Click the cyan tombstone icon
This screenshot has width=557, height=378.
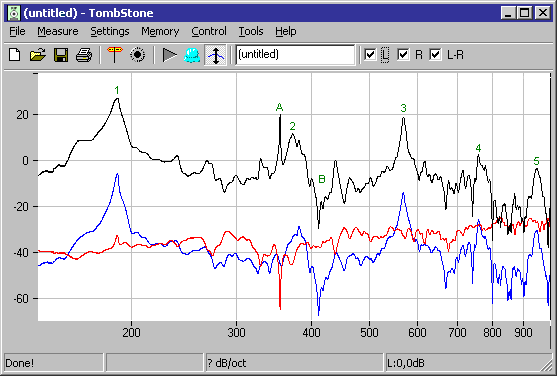pyautogui.click(x=192, y=55)
